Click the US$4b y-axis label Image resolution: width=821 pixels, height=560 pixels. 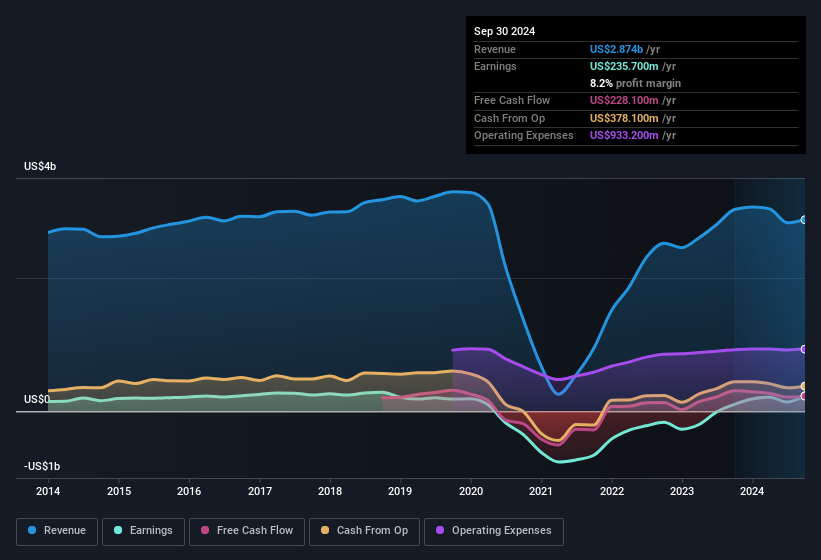point(40,166)
